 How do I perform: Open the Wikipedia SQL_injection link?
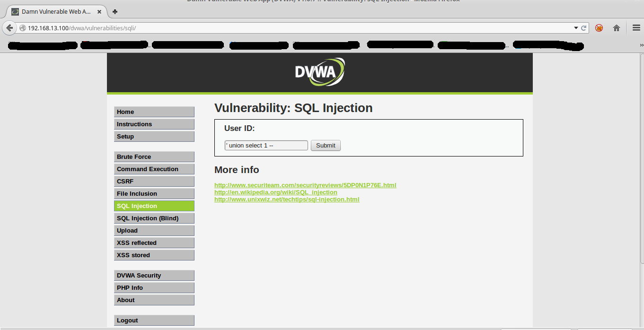[x=275, y=192]
